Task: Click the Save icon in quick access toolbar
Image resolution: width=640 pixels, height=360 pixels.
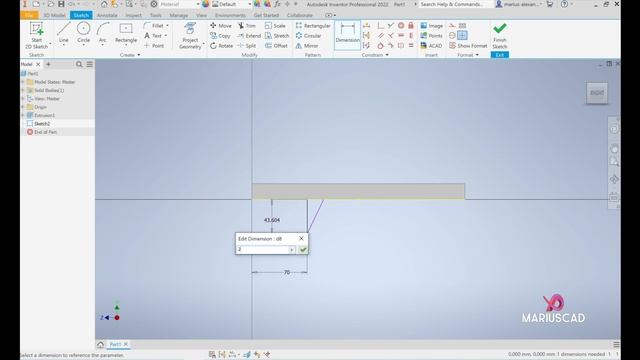Action: 61,4
